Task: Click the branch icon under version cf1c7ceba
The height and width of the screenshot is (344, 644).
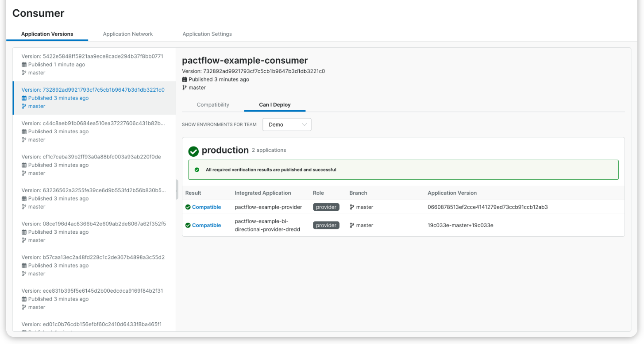Action: pyautogui.click(x=24, y=173)
